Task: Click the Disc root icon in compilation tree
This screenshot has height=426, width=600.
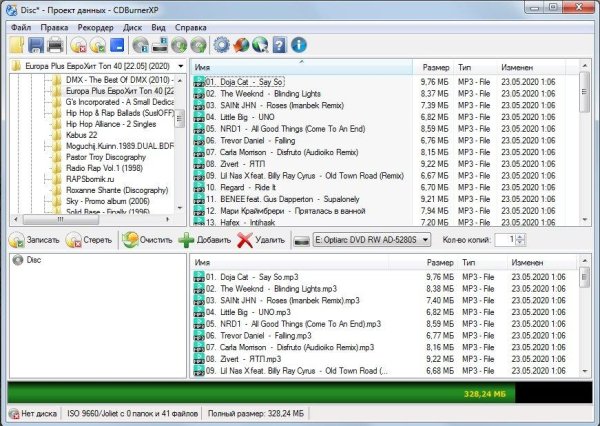Action: (18, 260)
